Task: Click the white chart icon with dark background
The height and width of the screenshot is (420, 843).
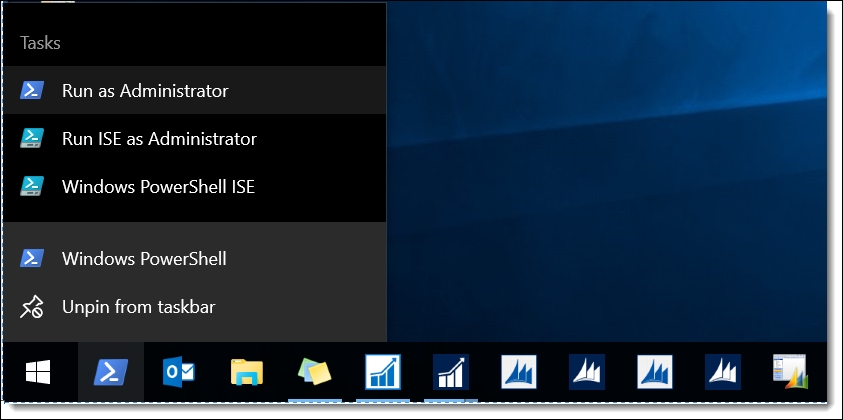Action: click(451, 372)
